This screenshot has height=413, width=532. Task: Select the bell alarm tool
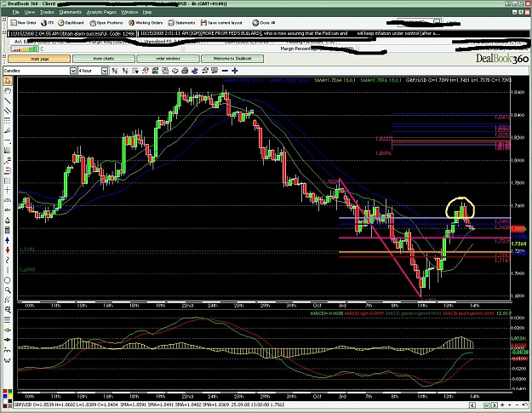point(8,221)
